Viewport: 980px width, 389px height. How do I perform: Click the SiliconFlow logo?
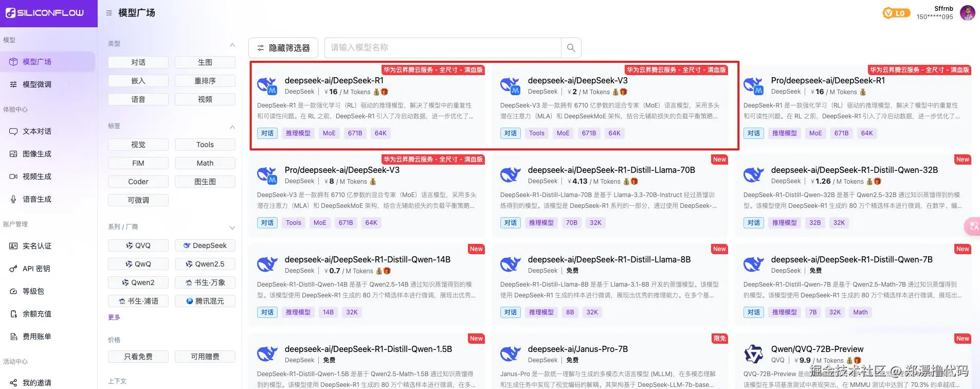(45, 13)
